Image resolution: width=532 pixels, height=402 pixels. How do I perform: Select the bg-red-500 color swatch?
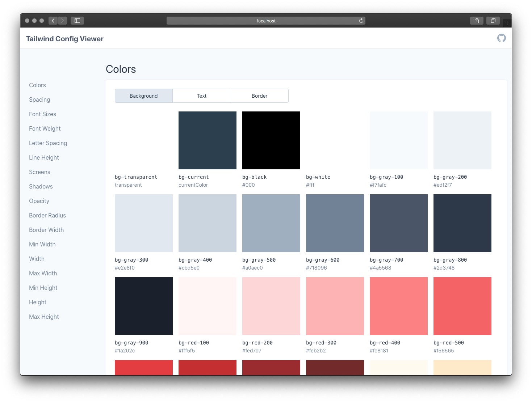click(462, 306)
